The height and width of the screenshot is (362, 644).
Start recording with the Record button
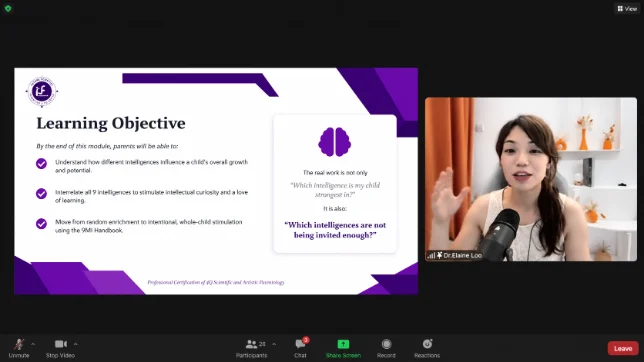click(x=386, y=348)
